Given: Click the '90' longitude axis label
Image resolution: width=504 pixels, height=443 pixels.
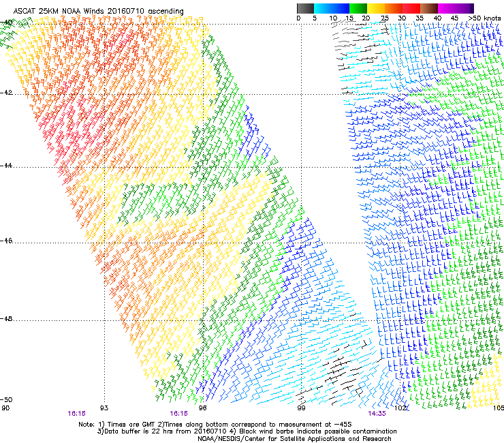Looking at the screenshot, I should (5, 408).
